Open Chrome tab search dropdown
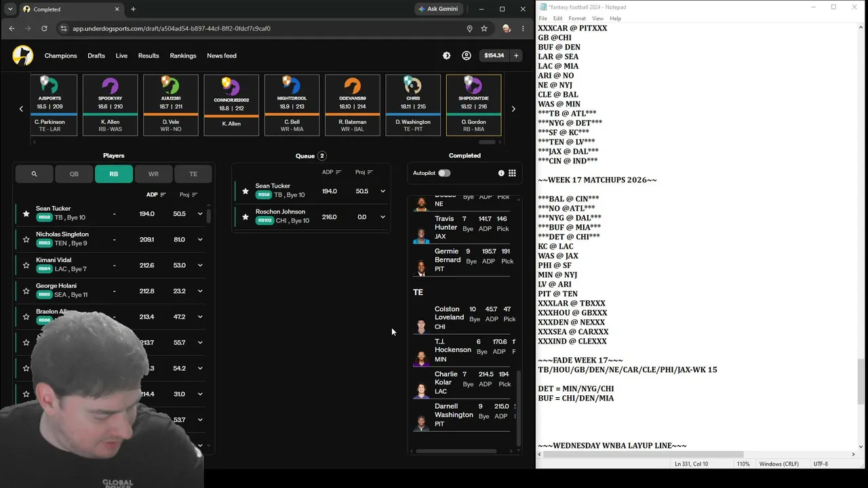 coord(9,9)
